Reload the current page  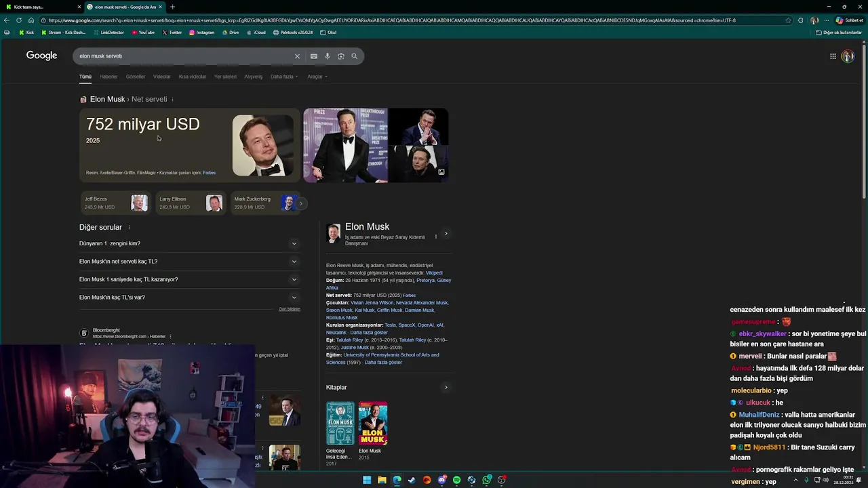pos(19,20)
